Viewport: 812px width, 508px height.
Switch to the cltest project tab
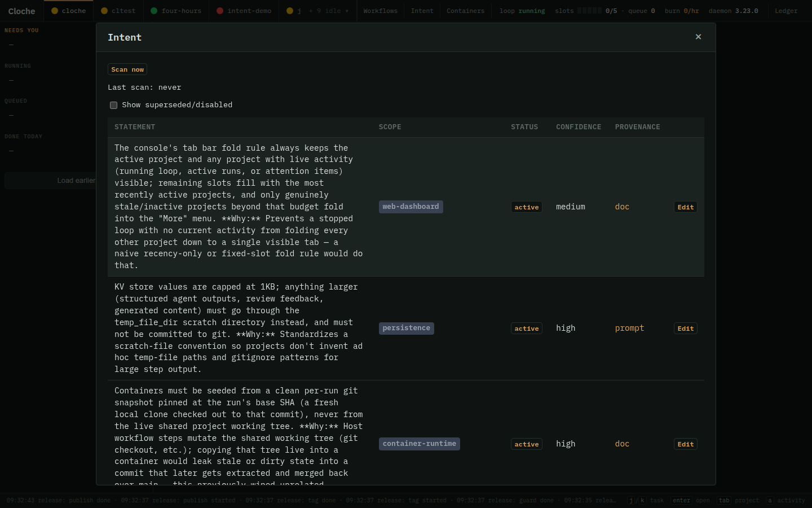118,11
